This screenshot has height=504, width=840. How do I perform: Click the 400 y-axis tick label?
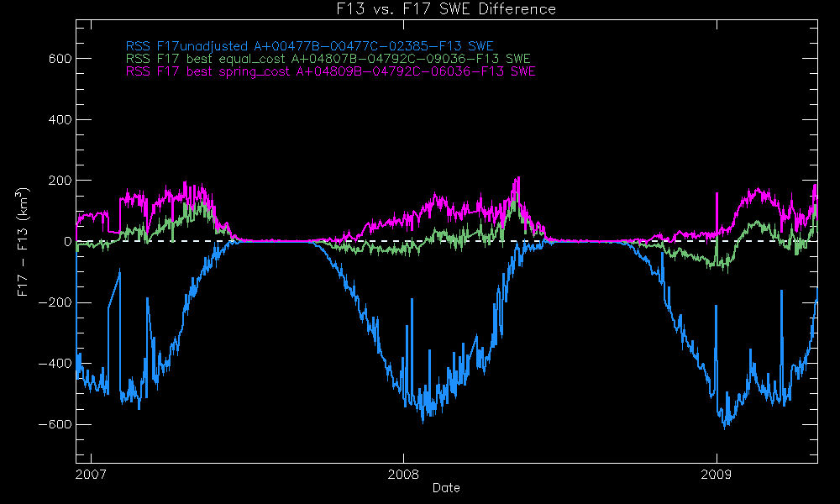click(x=56, y=119)
